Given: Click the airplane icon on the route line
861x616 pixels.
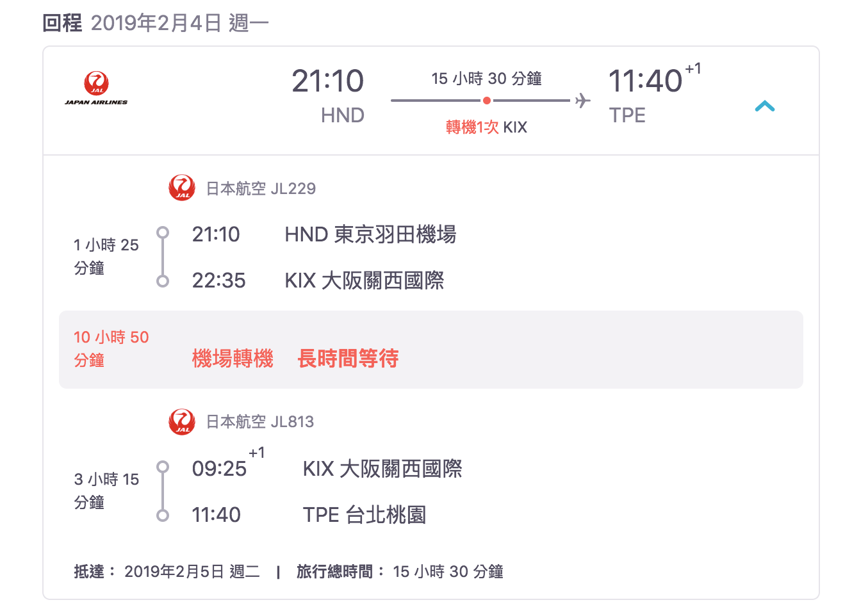Looking at the screenshot, I should click(582, 100).
